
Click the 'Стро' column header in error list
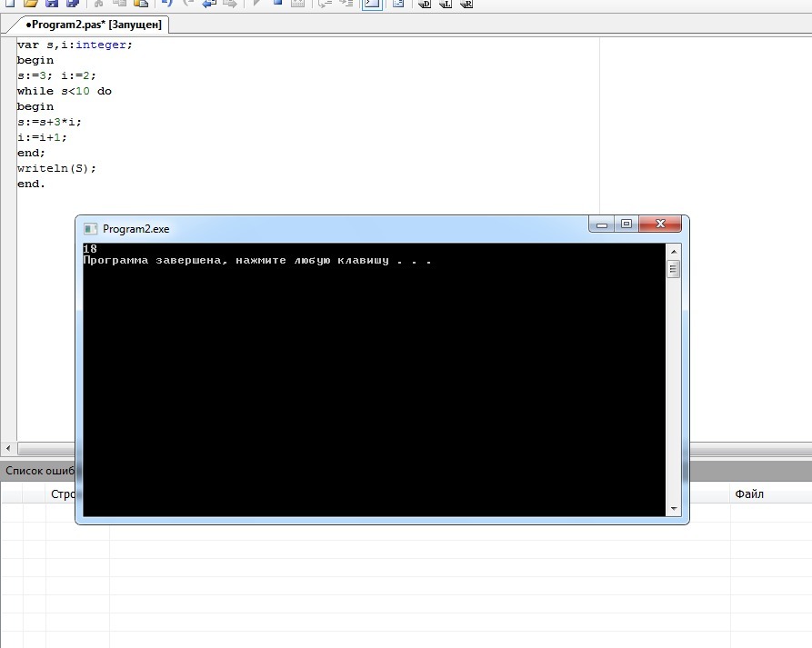click(x=63, y=494)
